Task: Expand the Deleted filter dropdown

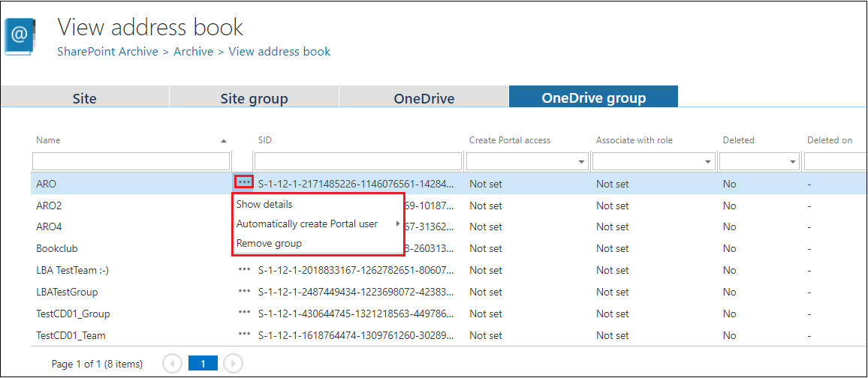Action: click(793, 162)
